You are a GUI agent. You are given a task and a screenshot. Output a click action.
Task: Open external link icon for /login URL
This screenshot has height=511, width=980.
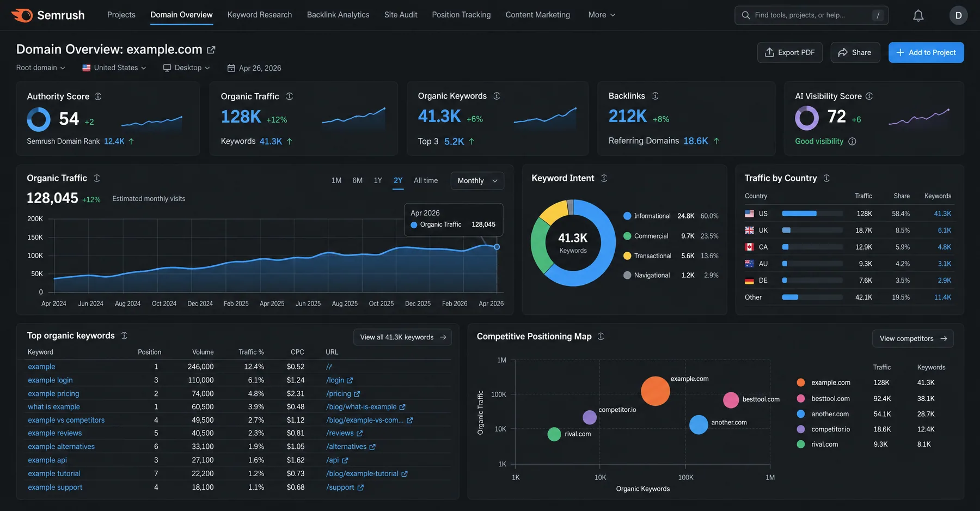click(x=350, y=380)
